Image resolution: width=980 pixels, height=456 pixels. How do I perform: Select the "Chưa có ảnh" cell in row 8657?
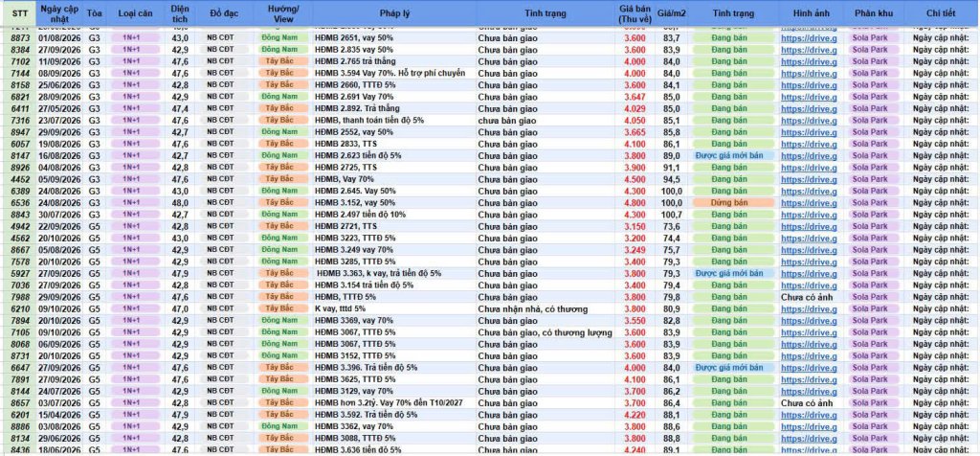pyautogui.click(x=812, y=402)
